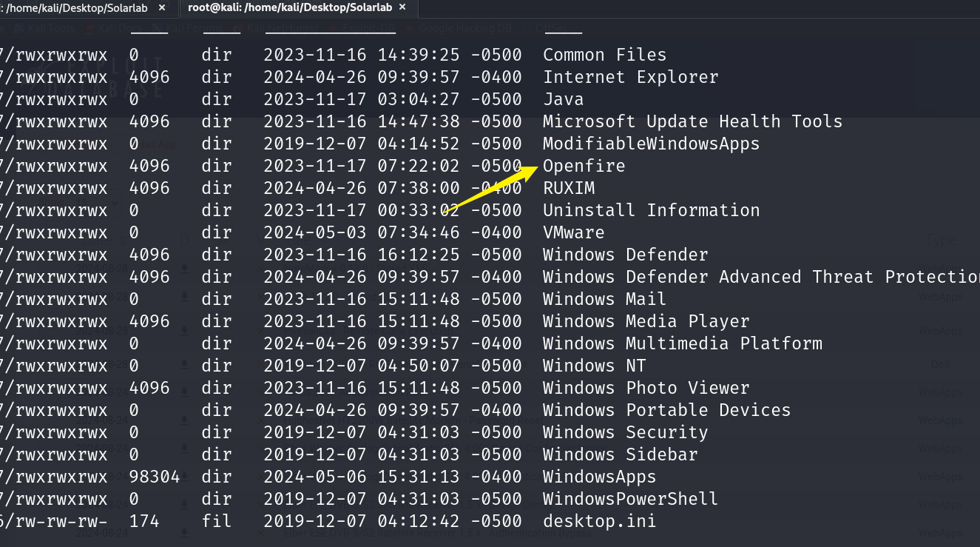Screen dimensions: 980x547
Task: Click the desktop.ini file name
Action: [x=599, y=521]
